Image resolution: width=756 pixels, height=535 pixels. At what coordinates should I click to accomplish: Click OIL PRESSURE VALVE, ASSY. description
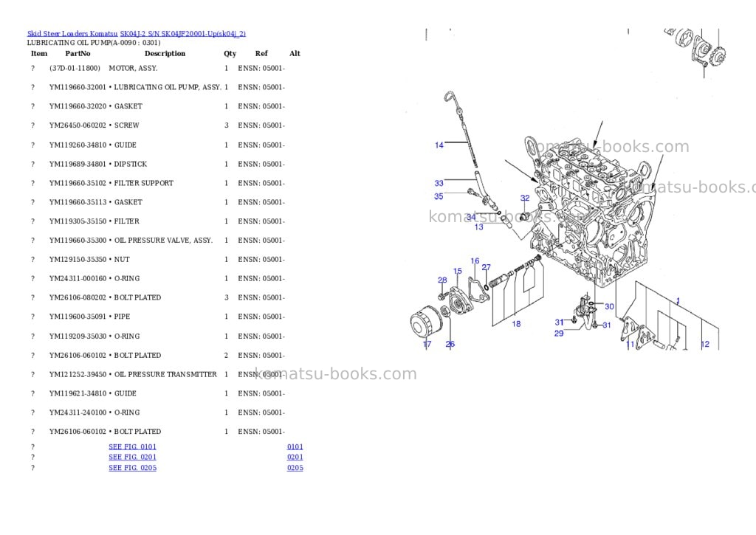[x=163, y=240]
